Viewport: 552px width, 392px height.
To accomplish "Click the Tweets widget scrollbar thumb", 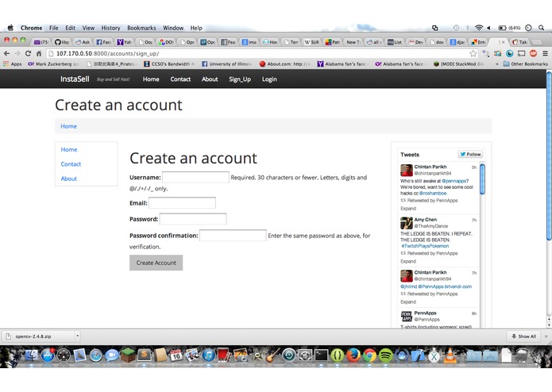I will click(x=482, y=179).
